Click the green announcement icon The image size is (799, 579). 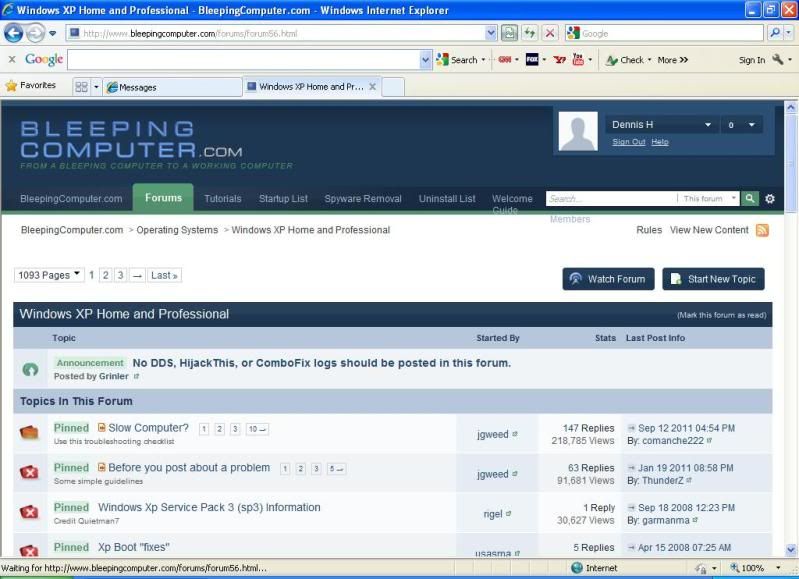point(30,369)
